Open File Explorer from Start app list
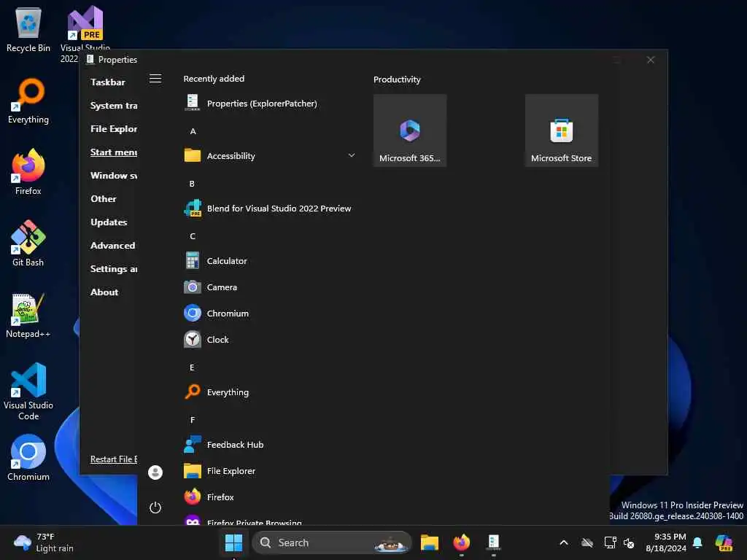Screen dimensions: 747x560 pyautogui.click(x=269, y=470)
